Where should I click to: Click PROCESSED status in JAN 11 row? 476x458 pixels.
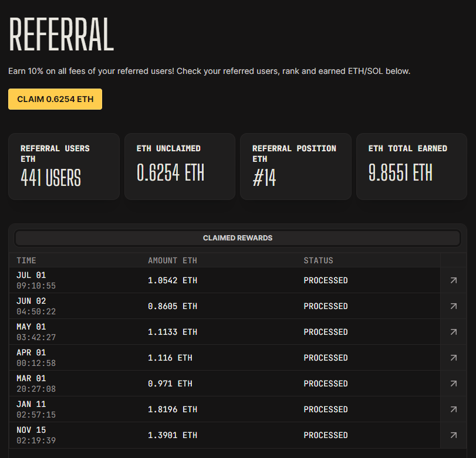(x=326, y=409)
